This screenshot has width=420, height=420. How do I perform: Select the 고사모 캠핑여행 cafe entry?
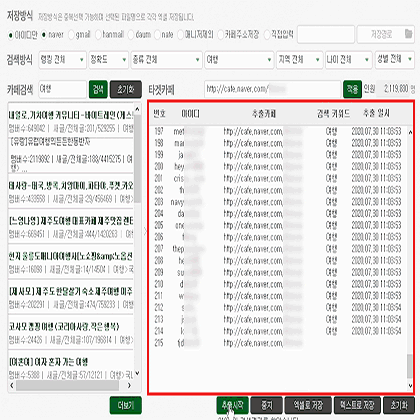pyautogui.click(x=71, y=333)
